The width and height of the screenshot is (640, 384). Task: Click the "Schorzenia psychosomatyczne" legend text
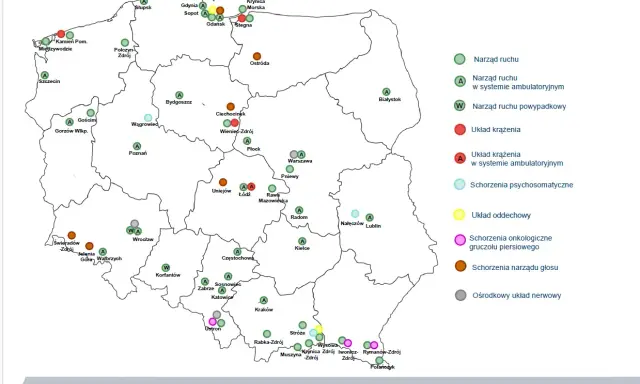coord(522,185)
